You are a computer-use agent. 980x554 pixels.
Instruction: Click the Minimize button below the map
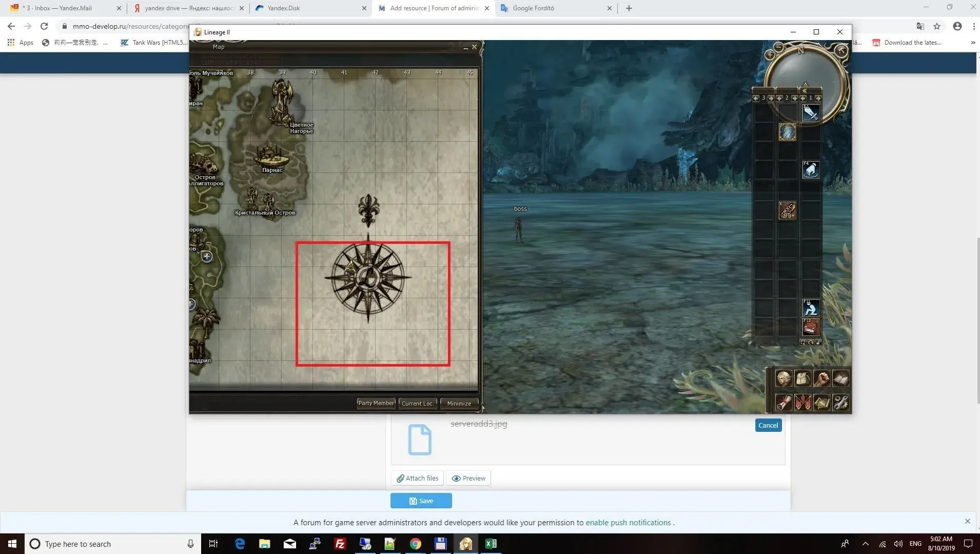coord(459,404)
